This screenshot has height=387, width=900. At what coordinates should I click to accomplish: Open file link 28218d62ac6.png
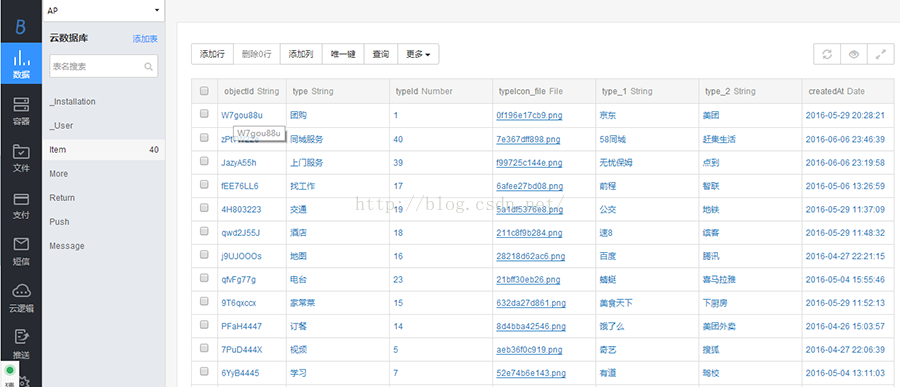530,256
